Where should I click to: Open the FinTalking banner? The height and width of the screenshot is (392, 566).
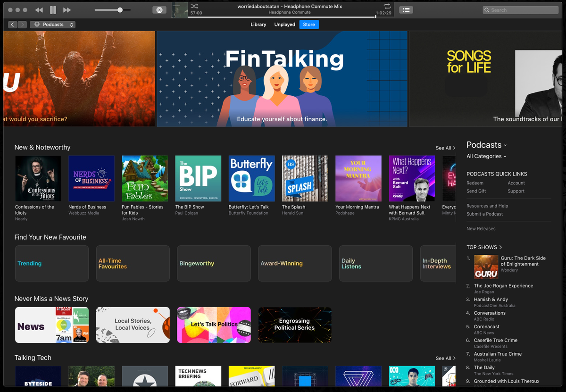(x=282, y=79)
